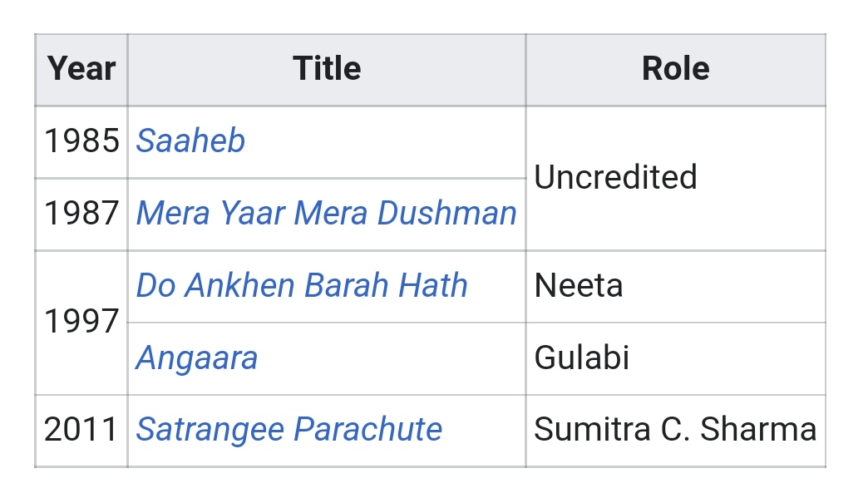Click the Neeta role cell
Viewport: 868px width, 498px height.
[675, 287]
